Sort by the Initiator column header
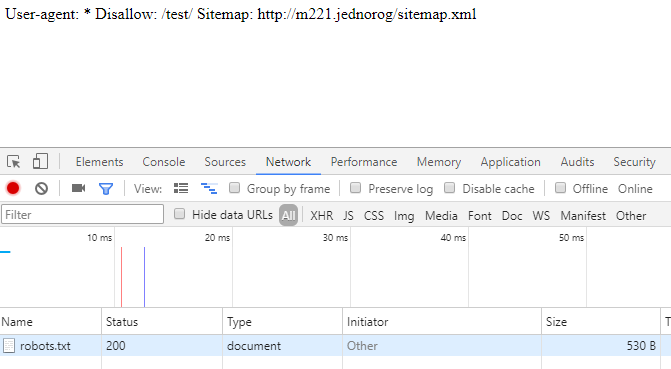 [442, 322]
